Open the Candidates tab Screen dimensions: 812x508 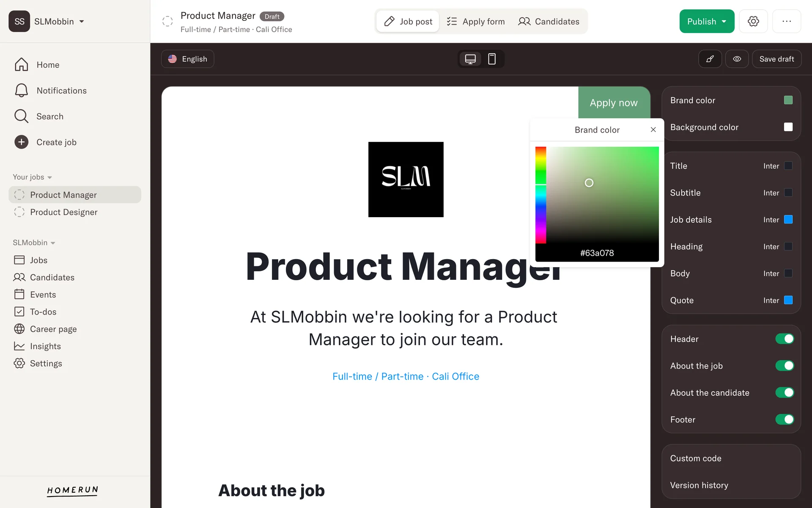[549, 22]
